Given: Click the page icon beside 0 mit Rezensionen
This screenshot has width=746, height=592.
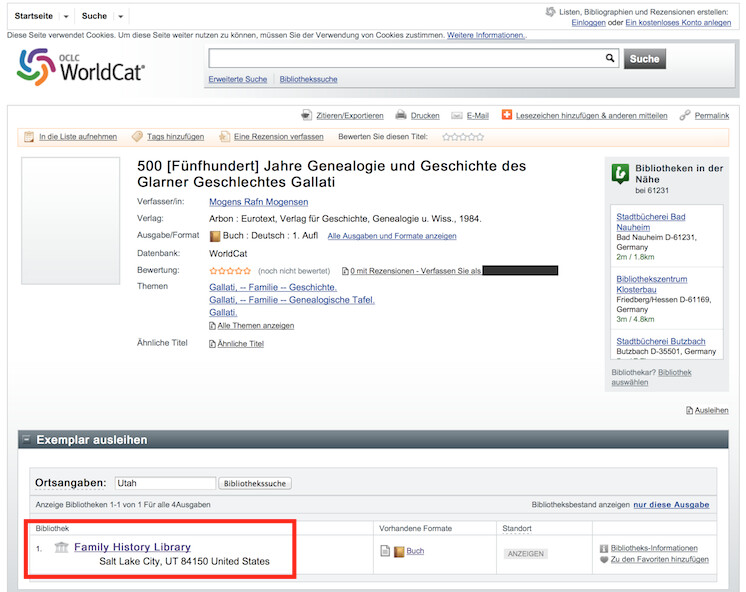Looking at the screenshot, I should [x=345, y=271].
